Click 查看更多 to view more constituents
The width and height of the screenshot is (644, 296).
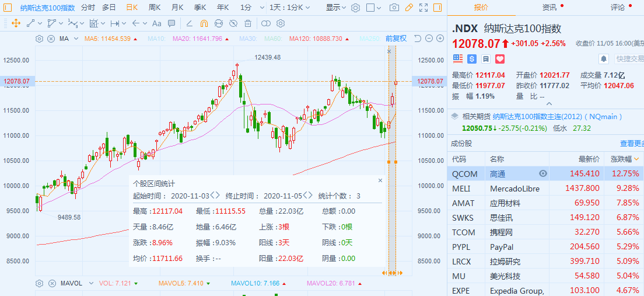632,144
